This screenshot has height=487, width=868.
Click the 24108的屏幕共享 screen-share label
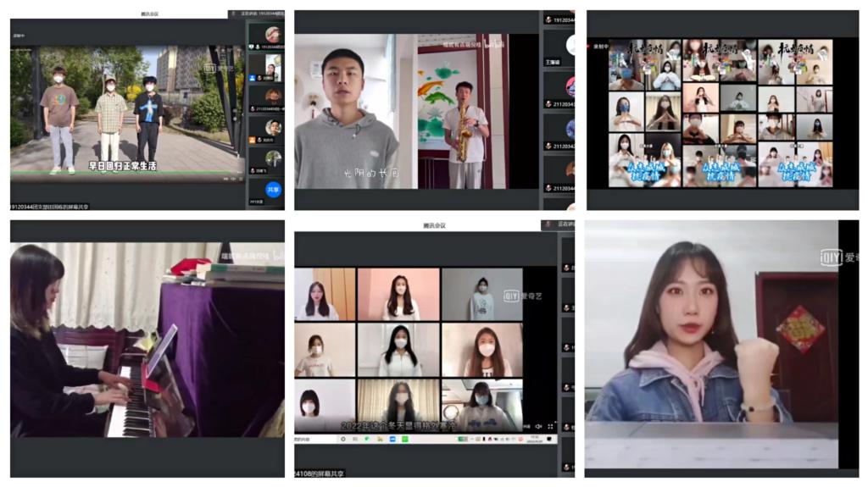(320, 473)
